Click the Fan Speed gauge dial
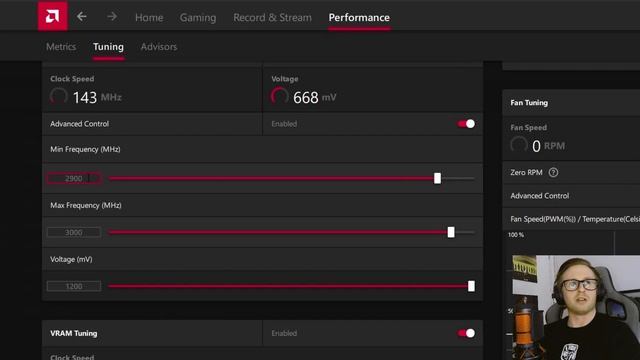The width and height of the screenshot is (640, 360). pyautogui.click(x=519, y=145)
